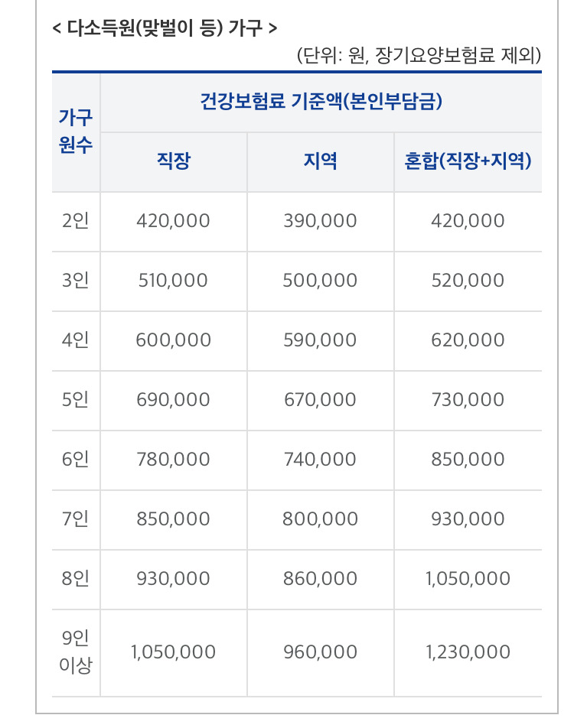
Task: Click the 9인 이상 row label
Action: (x=76, y=652)
